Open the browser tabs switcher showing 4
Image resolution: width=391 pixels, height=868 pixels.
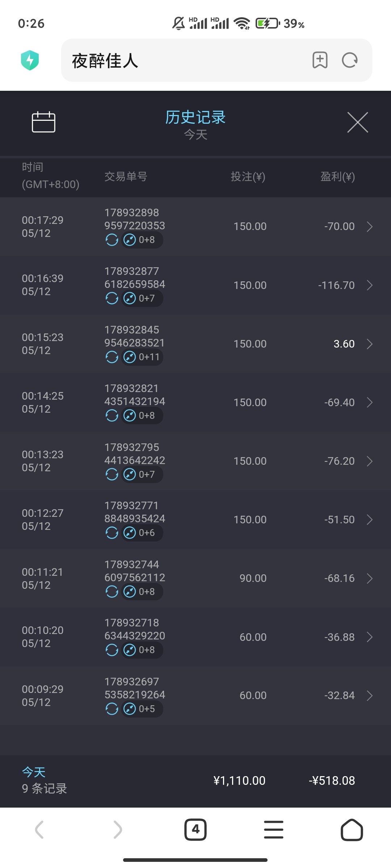195,829
